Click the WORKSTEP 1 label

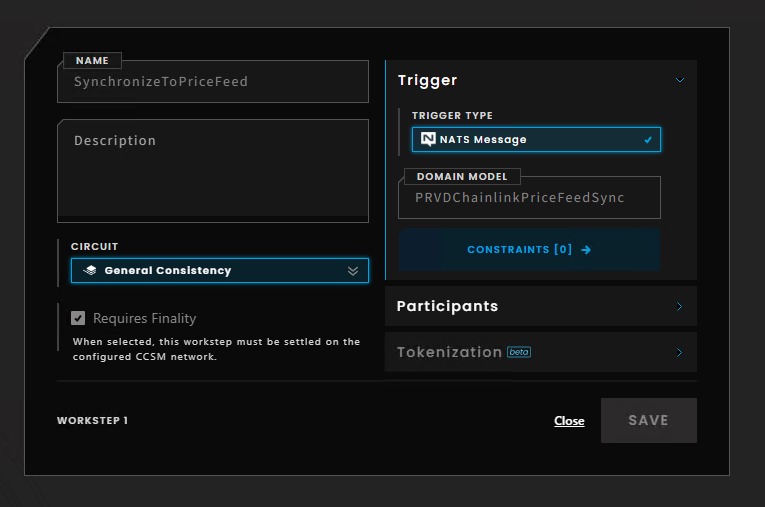click(x=92, y=421)
